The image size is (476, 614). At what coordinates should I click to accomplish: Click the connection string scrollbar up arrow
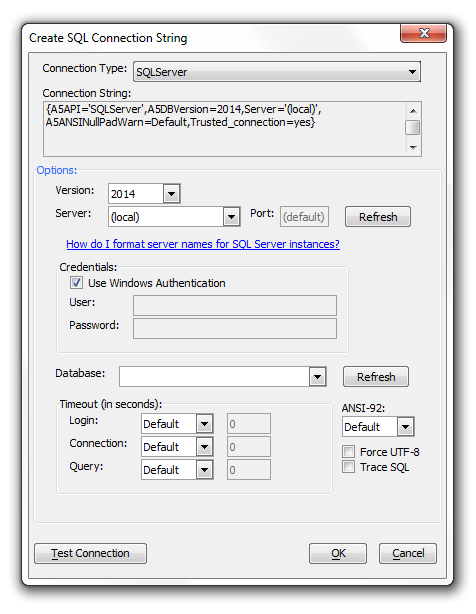pos(413,111)
